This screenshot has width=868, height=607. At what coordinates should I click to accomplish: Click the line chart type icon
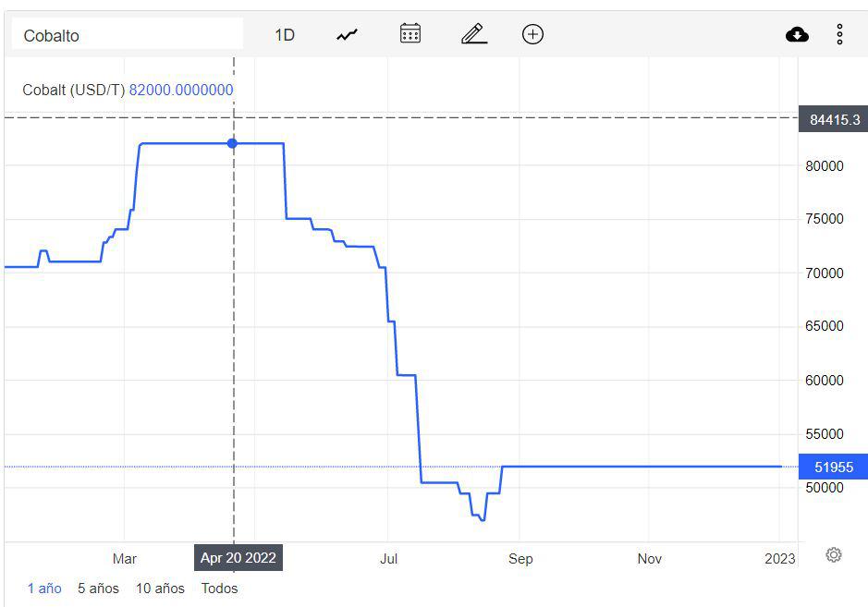tap(347, 35)
